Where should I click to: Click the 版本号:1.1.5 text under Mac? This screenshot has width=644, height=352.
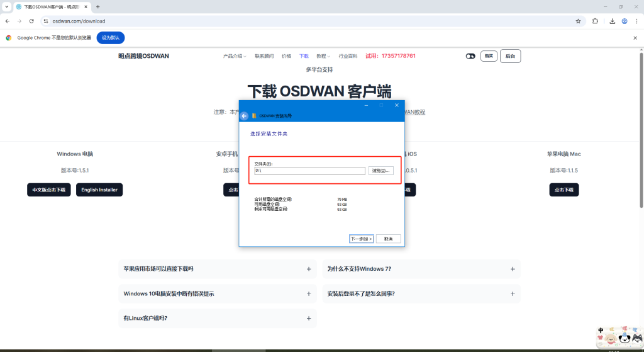564,170
